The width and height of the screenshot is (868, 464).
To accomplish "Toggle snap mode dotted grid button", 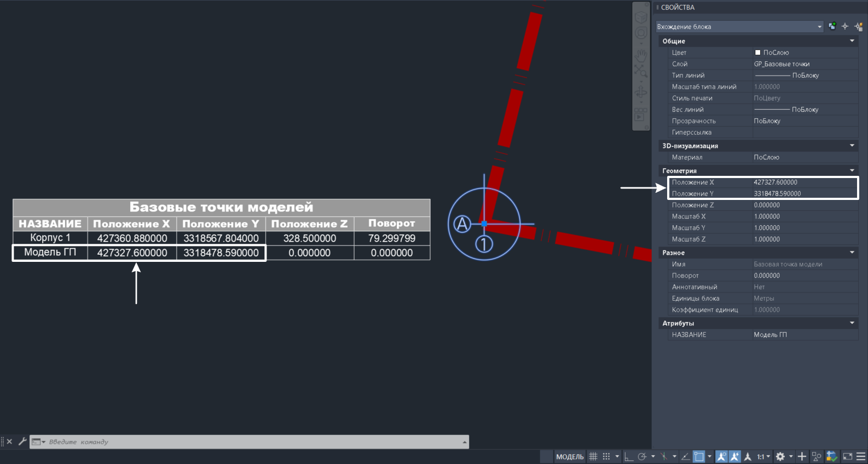I will click(x=606, y=456).
